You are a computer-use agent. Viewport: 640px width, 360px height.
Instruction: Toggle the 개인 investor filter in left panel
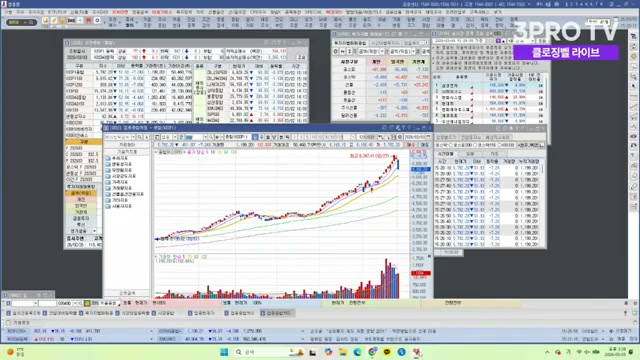pyautogui.click(x=81, y=200)
